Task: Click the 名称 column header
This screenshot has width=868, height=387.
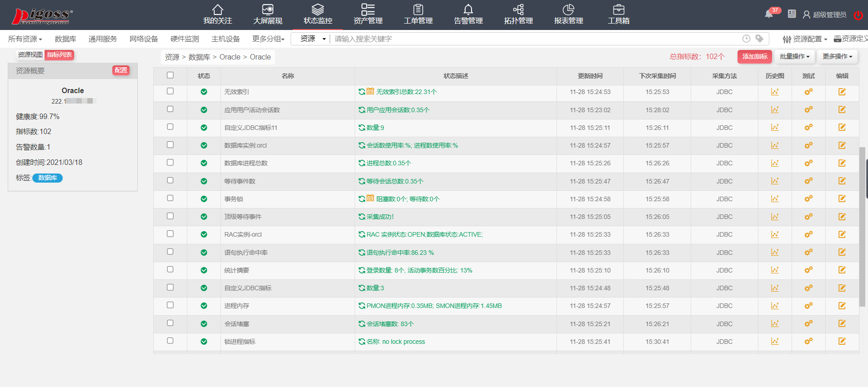Action: click(x=288, y=76)
